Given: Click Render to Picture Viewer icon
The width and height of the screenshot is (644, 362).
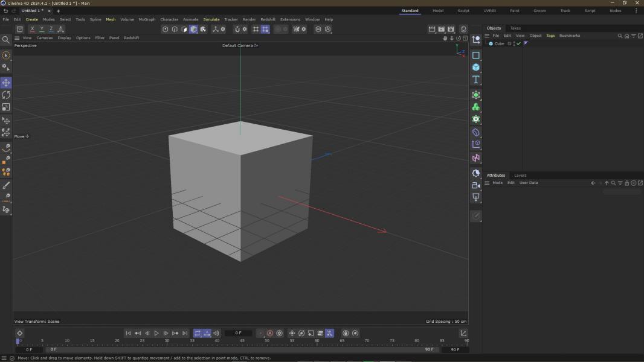Looking at the screenshot, I should tap(441, 29).
